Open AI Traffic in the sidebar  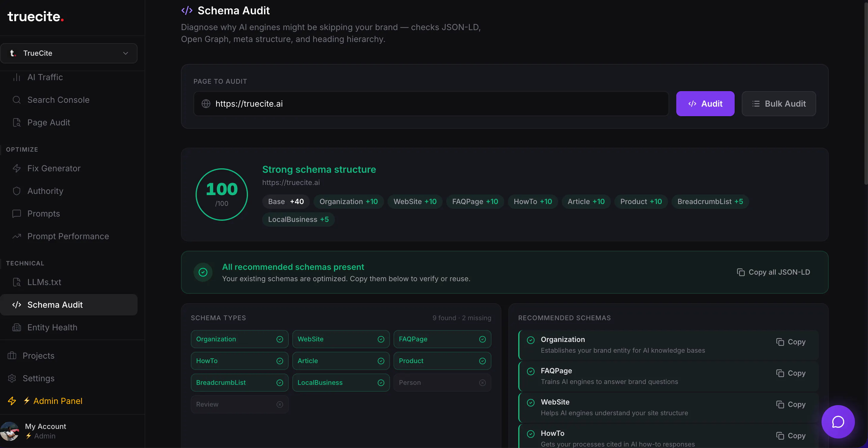coord(45,77)
